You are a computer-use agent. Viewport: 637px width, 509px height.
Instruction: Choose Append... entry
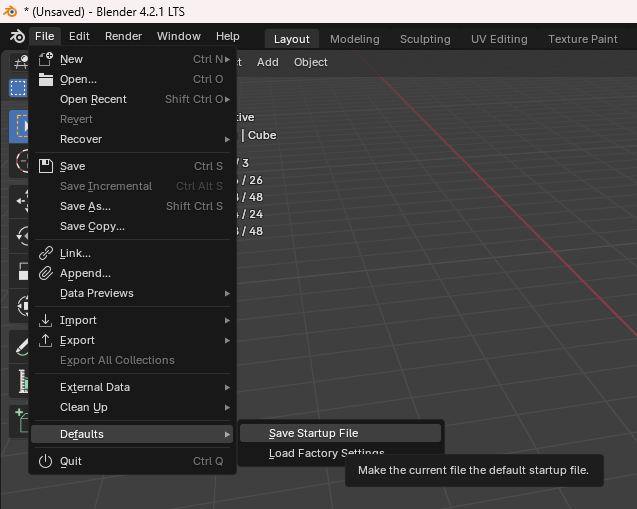pos(132,273)
